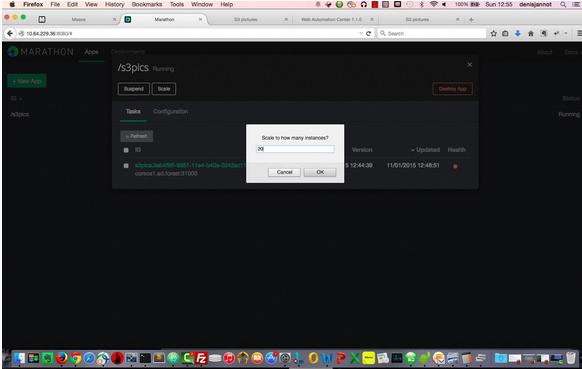Image resolution: width=582 pixels, height=369 pixels.
Task: Open Firefox from the dock
Action: pos(62,358)
